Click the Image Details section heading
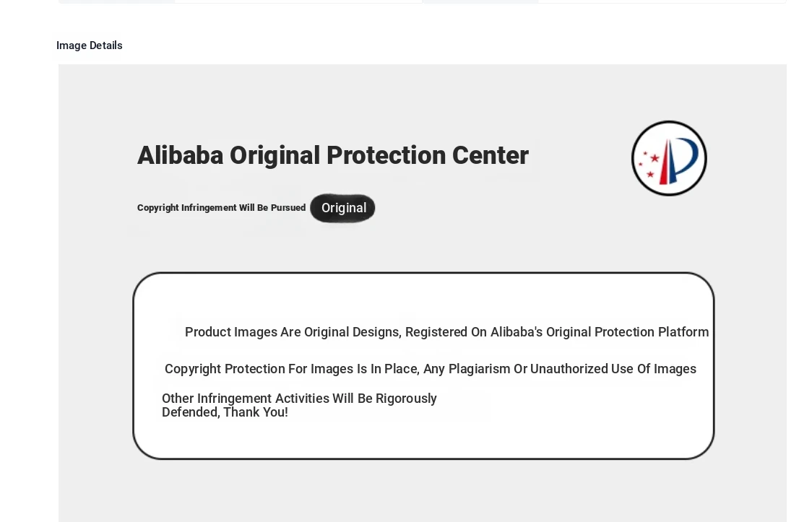Screen dimensions: 812x522 89,45
